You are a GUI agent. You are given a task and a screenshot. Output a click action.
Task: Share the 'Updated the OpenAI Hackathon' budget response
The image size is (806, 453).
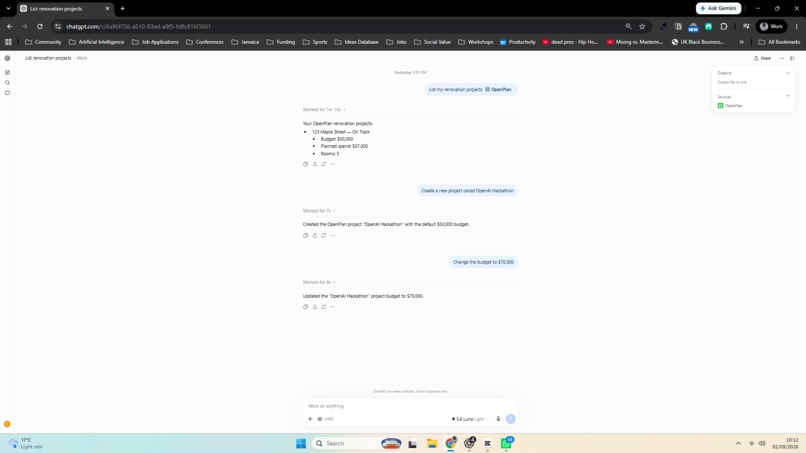pyautogui.click(x=315, y=307)
